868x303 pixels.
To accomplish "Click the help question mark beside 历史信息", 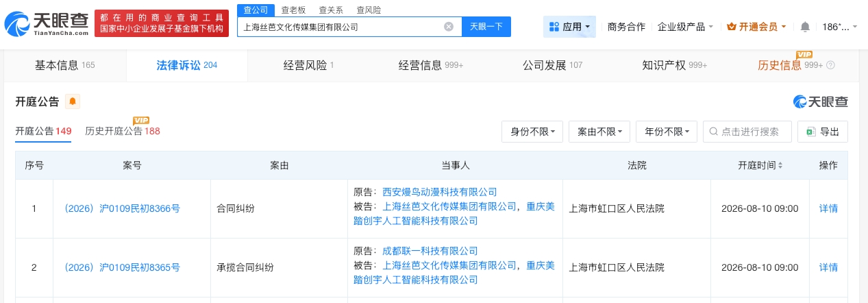I will pos(831,66).
